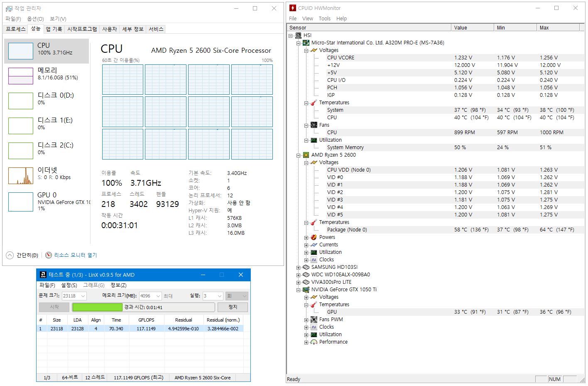Open the memory size dropdown in LinX
The width and height of the screenshot is (588, 386).
click(158, 296)
